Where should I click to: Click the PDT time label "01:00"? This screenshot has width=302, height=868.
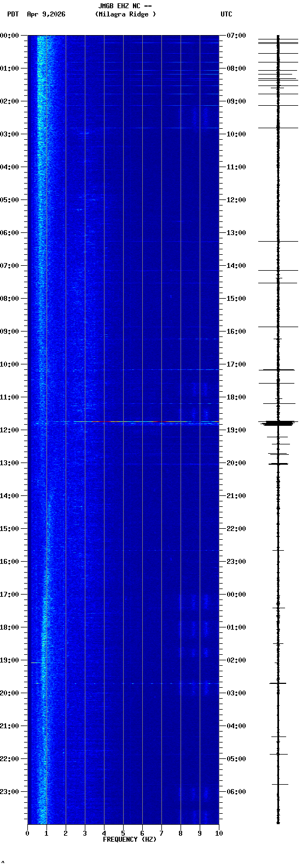[x=9, y=68]
